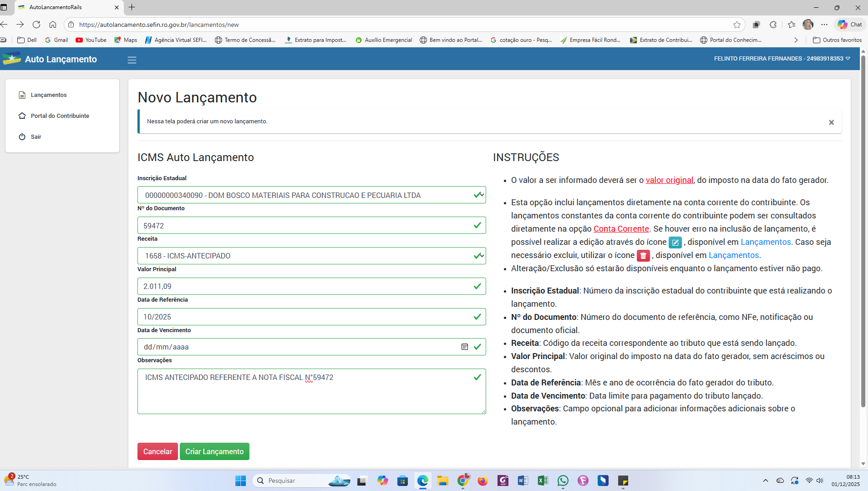Open WhatsApp from the taskbar
Screen dimensions: 868x491
[563, 481]
